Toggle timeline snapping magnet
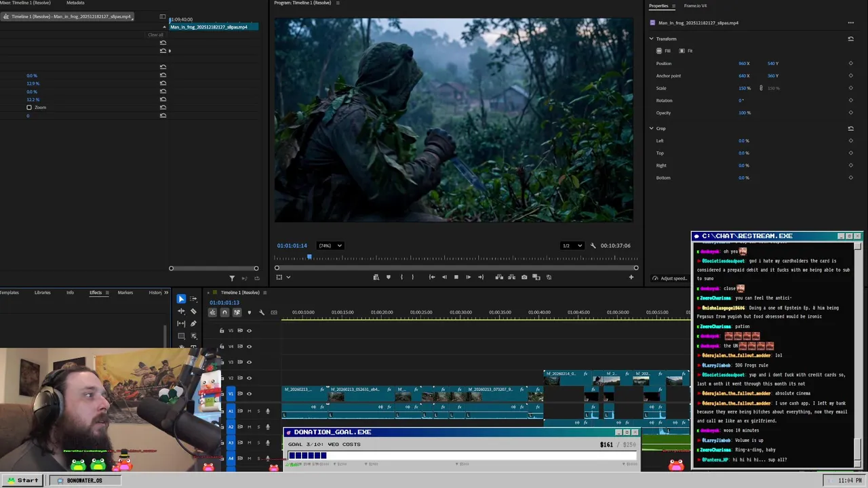 224,312
